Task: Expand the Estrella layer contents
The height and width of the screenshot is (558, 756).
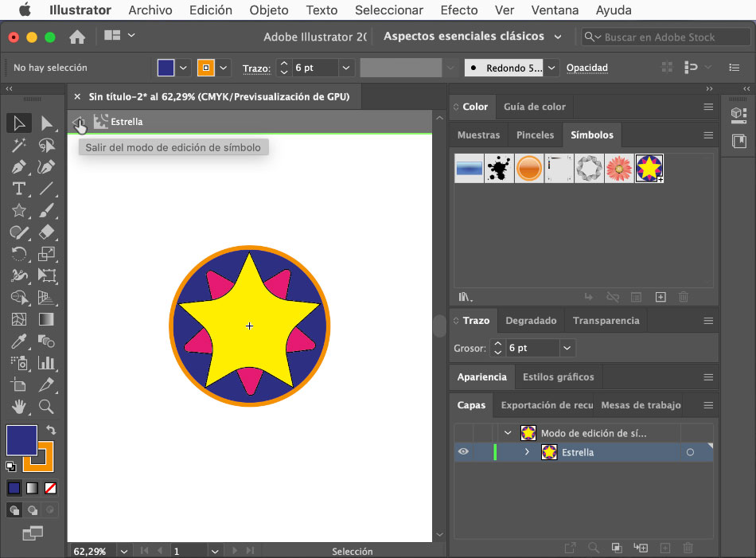Action: 527,452
